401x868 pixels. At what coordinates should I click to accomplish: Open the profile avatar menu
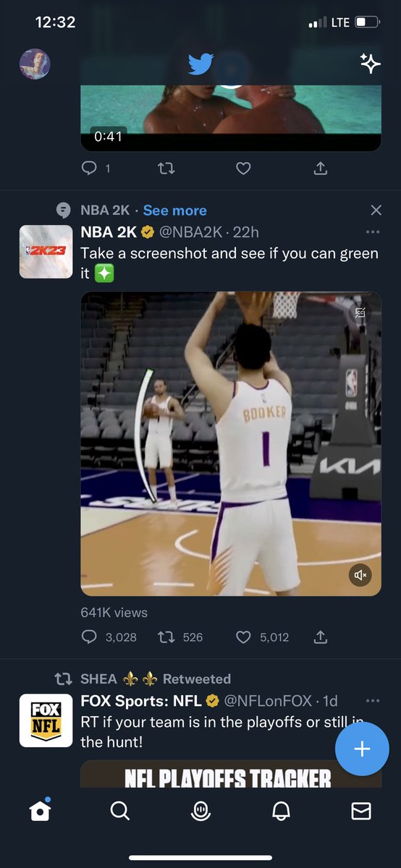click(x=35, y=64)
